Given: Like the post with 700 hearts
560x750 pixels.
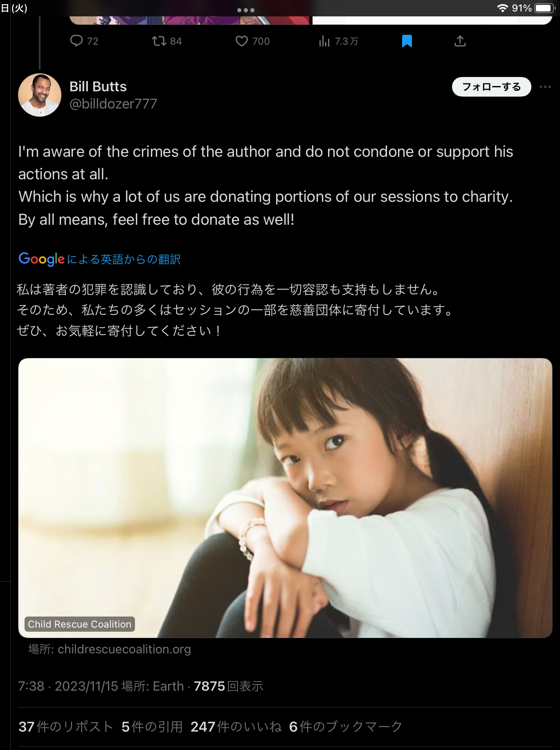Looking at the screenshot, I should 242,41.
